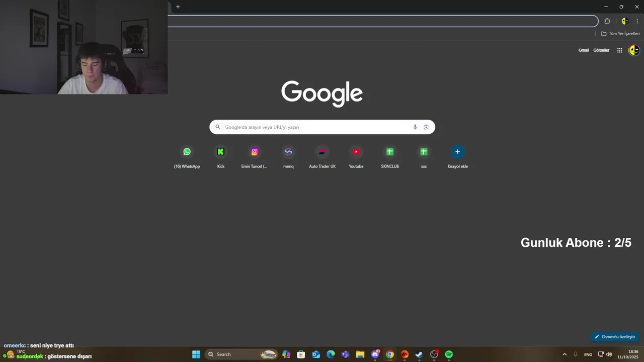Expand the hidden system tray icons chevron

(565, 354)
